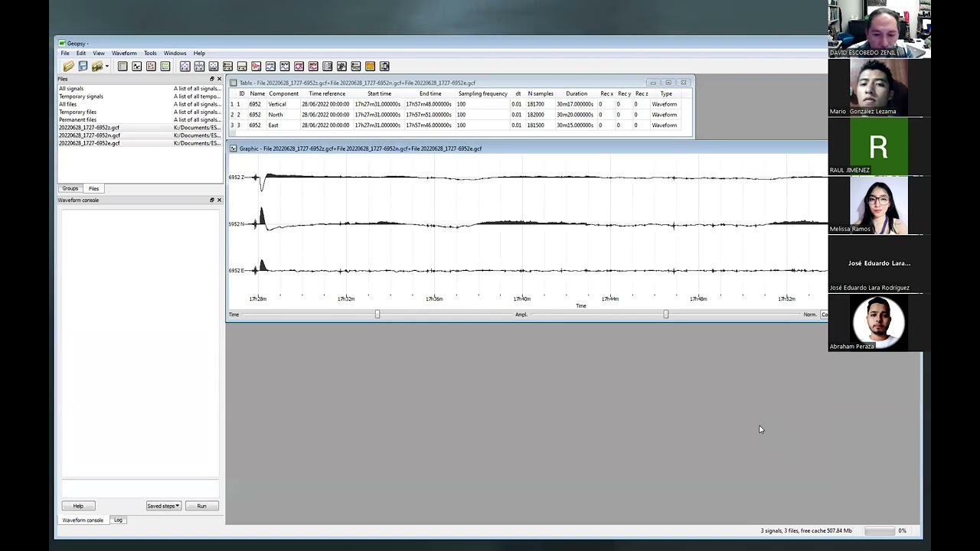
Task: Select the Waveform console bottom tab
Action: pyautogui.click(x=83, y=520)
